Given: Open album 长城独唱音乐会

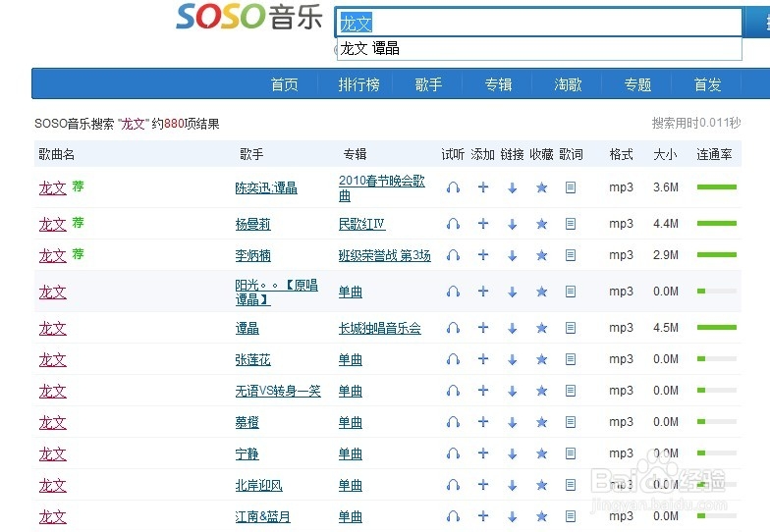Looking at the screenshot, I should (x=379, y=328).
